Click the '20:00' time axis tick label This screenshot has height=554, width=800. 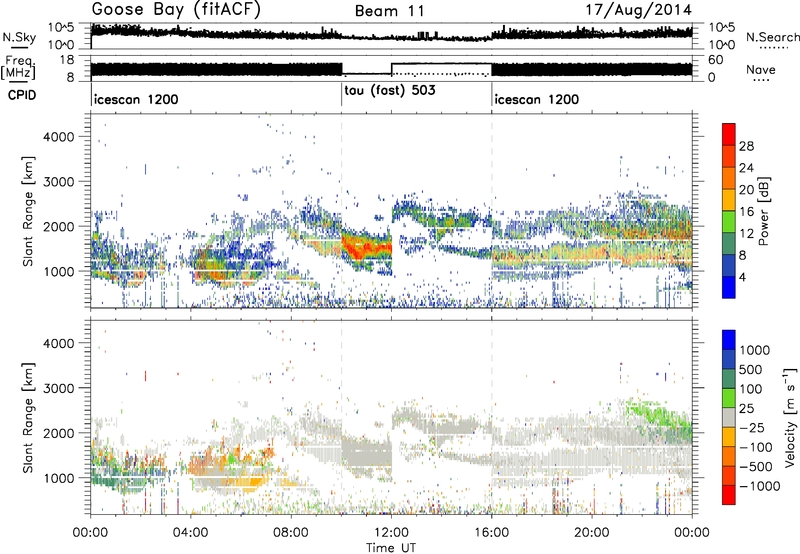[592, 533]
